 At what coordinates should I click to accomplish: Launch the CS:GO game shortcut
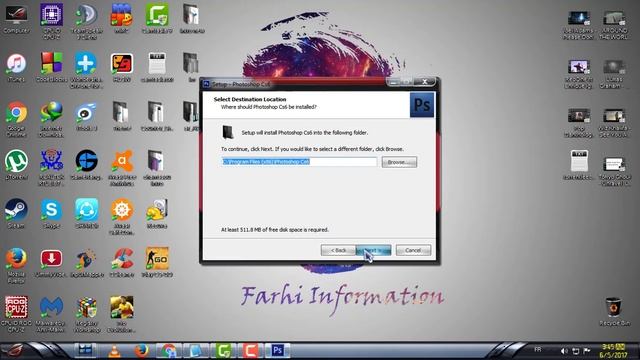click(157, 262)
